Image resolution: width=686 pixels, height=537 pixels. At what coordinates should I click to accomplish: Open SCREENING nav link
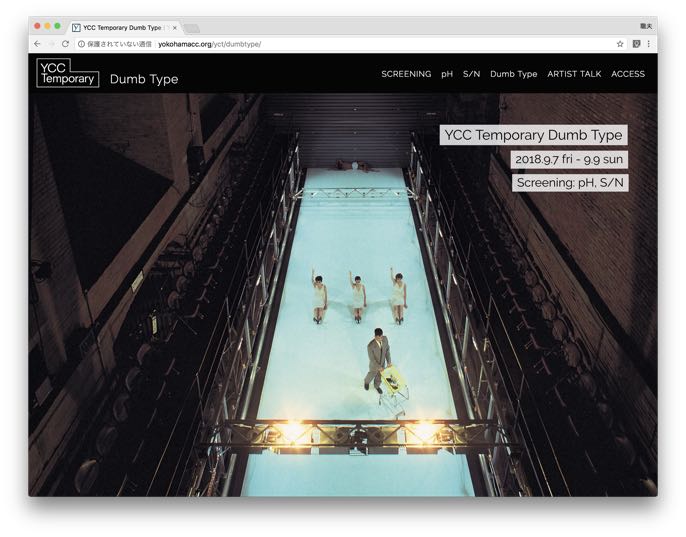click(406, 74)
